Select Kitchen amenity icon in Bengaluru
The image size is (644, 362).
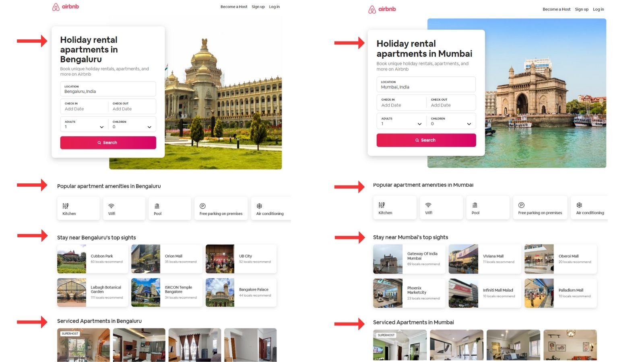pos(66,206)
